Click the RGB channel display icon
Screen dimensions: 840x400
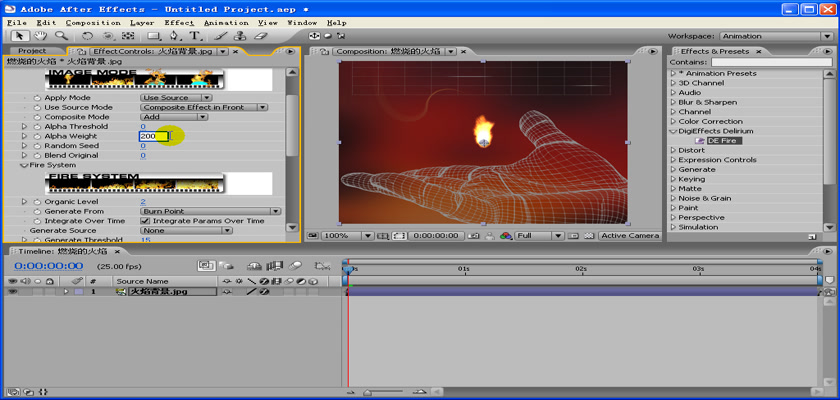506,236
